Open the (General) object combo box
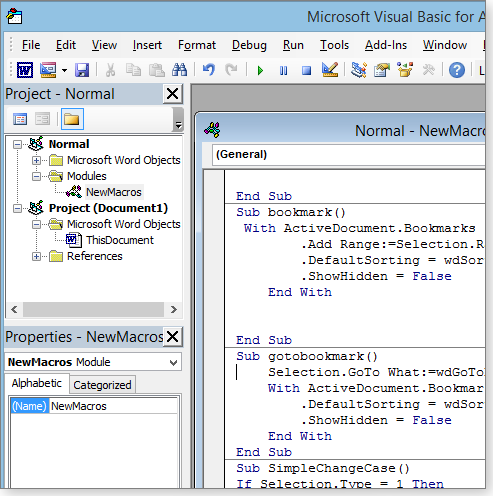 tap(348, 155)
